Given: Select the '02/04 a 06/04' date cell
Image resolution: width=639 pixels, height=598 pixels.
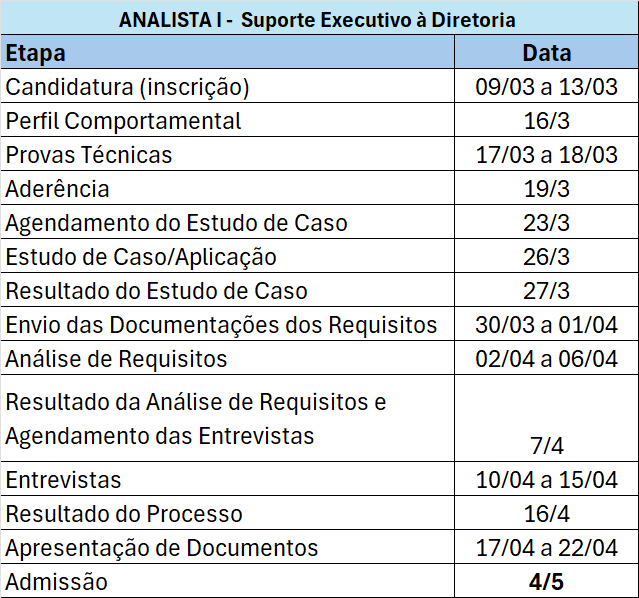Looking at the screenshot, I should 547,359.
